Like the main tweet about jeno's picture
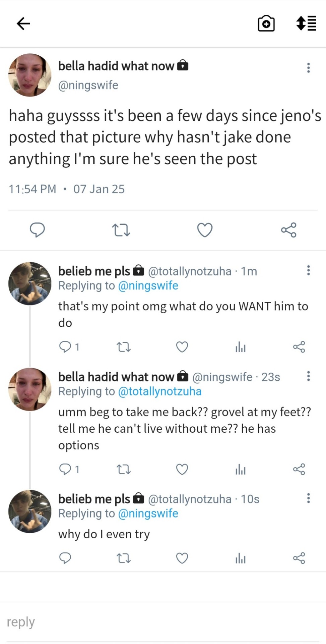This screenshot has width=326, height=644. 205,230
